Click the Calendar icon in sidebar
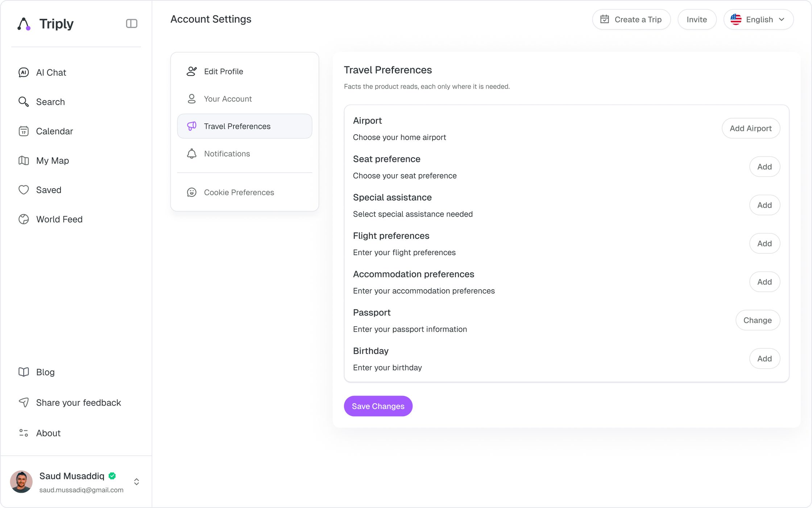 24,131
